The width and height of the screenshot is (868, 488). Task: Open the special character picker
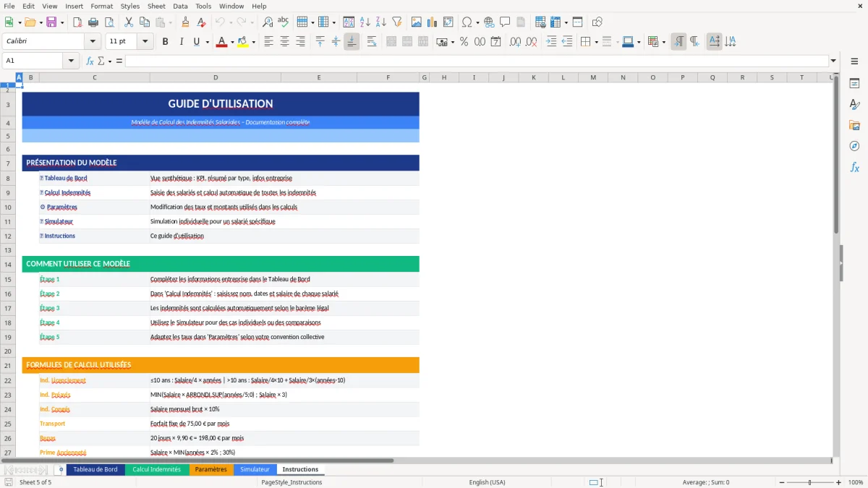(467, 22)
